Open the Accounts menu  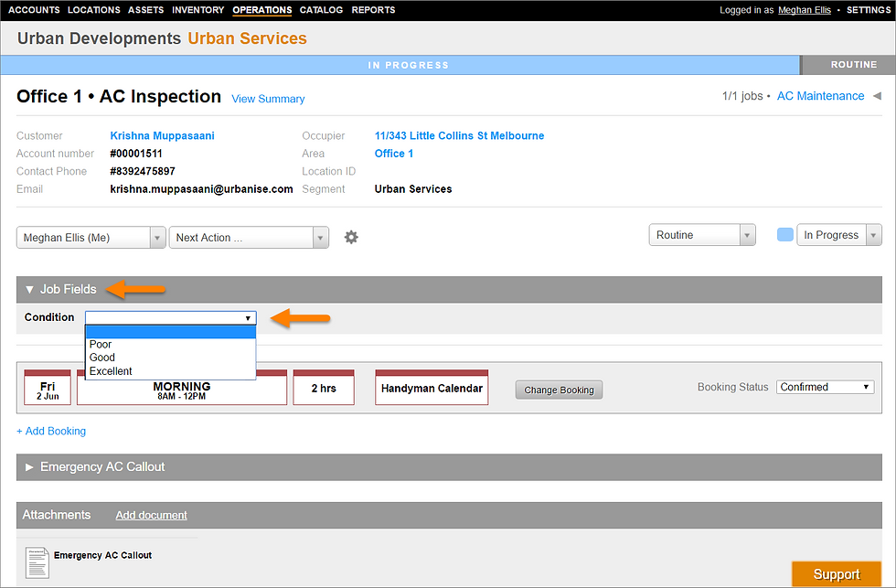(x=34, y=10)
